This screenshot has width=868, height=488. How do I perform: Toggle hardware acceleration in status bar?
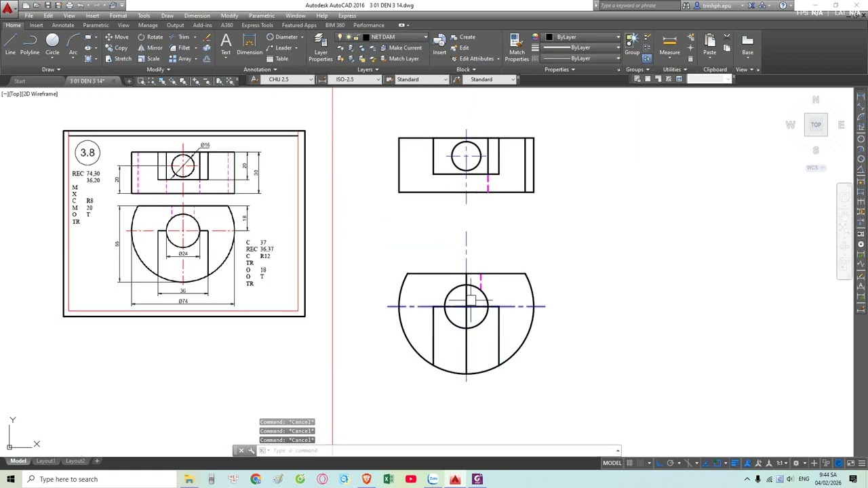pyautogui.click(x=839, y=464)
